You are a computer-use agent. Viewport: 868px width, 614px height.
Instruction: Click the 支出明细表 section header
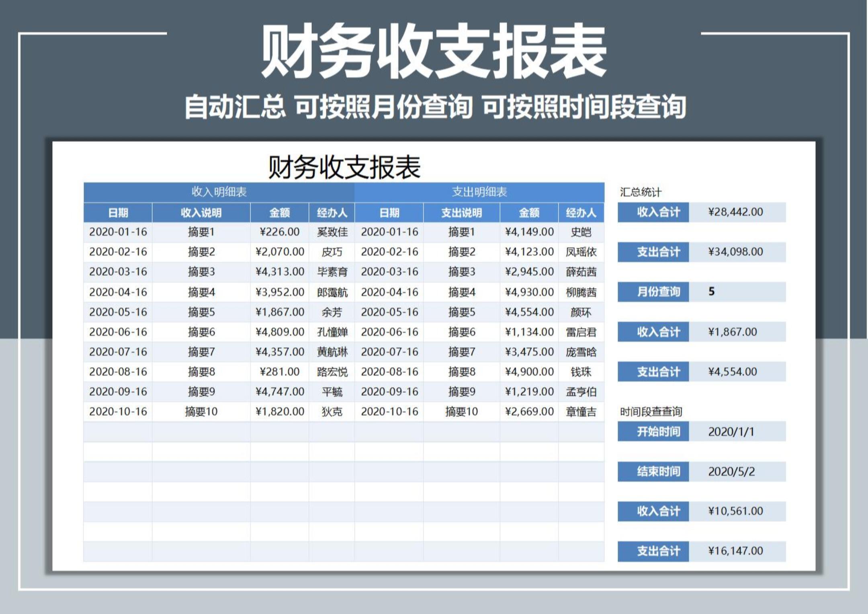click(x=479, y=192)
